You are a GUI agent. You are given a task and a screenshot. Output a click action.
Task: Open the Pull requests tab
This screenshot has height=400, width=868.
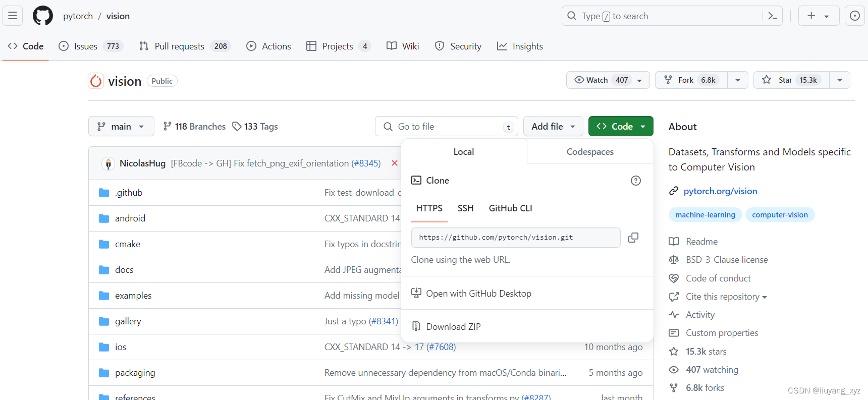[184, 46]
